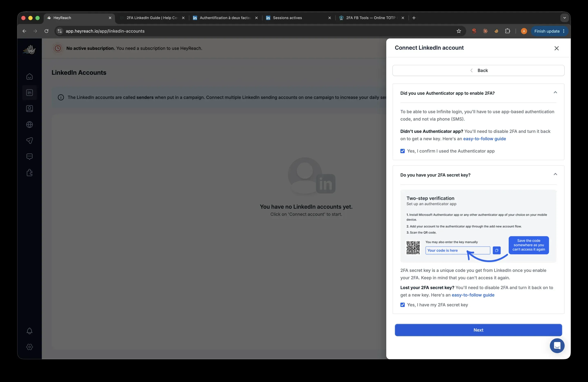Open the contacts list sidebar icon
The image size is (588, 382).
click(x=29, y=109)
